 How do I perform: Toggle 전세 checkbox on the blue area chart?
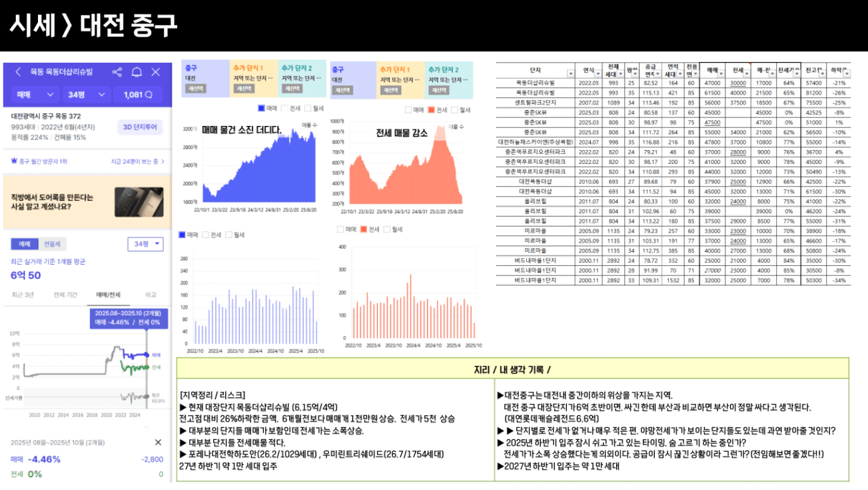coord(284,108)
